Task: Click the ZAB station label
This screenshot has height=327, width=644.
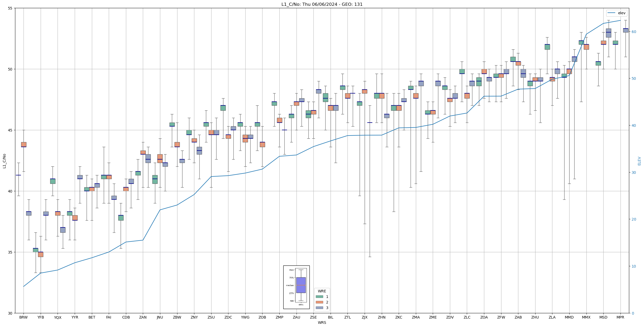Action: tap(518, 317)
